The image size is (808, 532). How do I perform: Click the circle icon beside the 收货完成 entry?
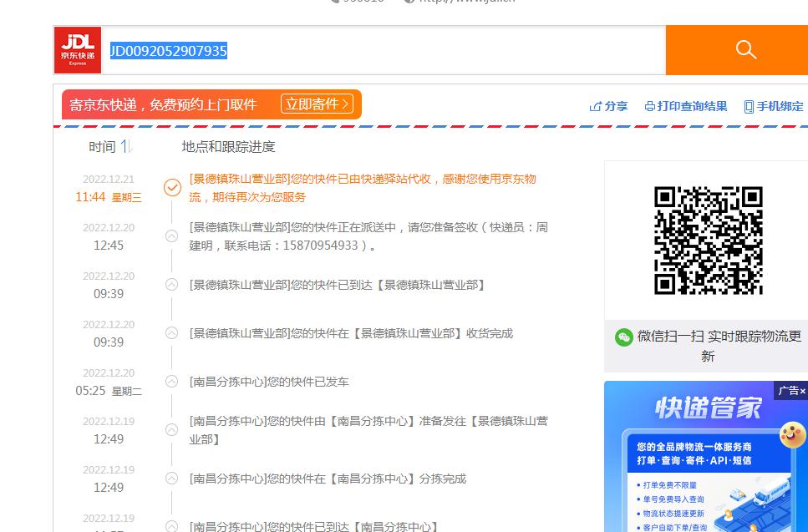tap(171, 332)
